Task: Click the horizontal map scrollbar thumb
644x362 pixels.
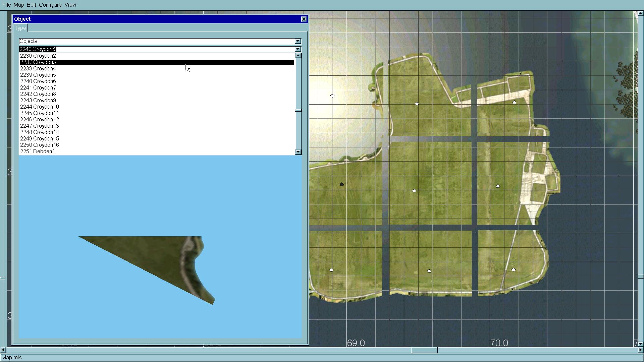Action: point(424,350)
